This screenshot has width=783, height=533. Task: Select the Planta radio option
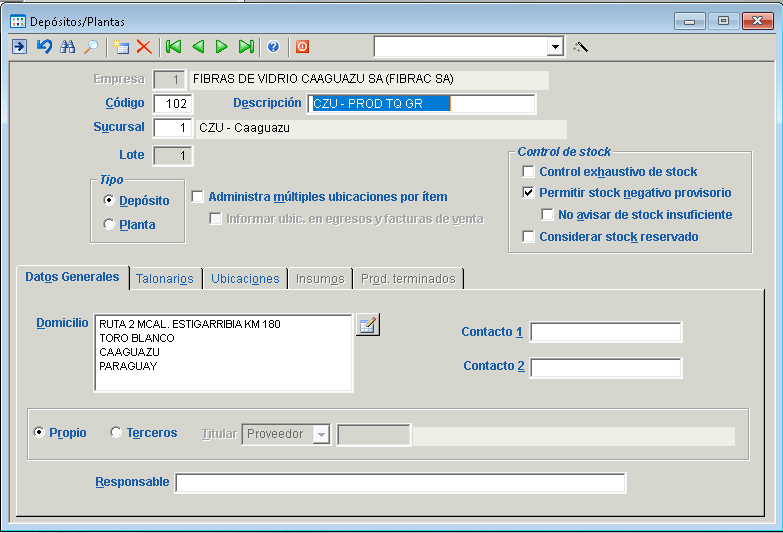[110, 225]
